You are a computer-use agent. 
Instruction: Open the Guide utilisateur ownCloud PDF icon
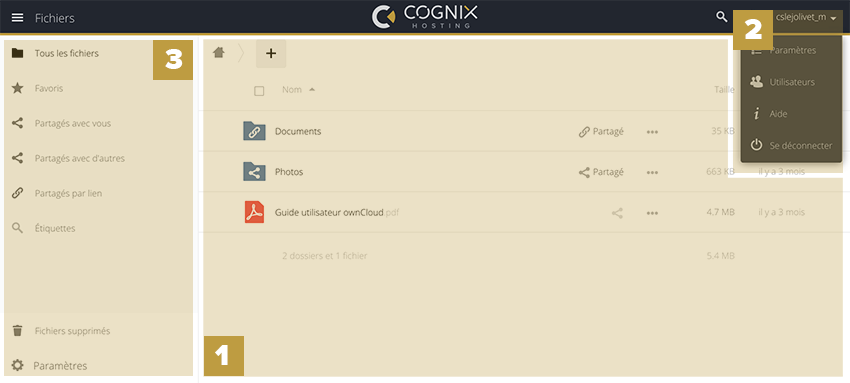254,212
